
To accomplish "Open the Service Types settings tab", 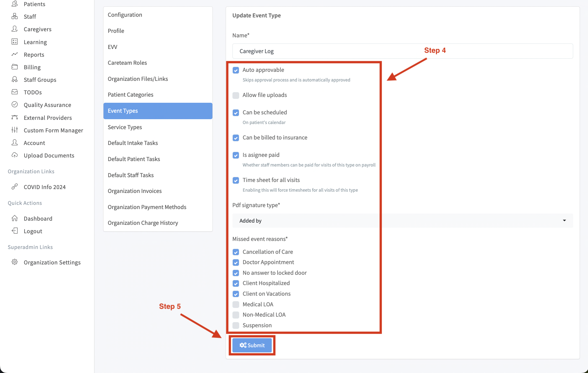I will tap(125, 127).
